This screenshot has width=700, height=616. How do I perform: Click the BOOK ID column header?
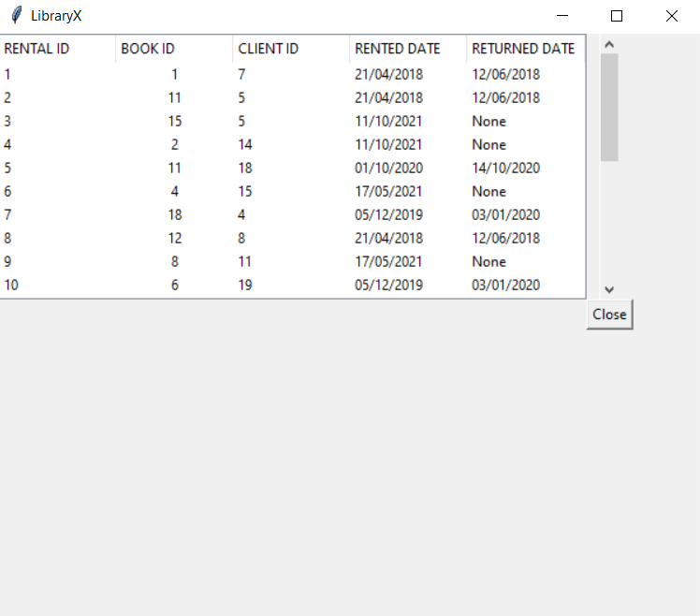pos(174,49)
